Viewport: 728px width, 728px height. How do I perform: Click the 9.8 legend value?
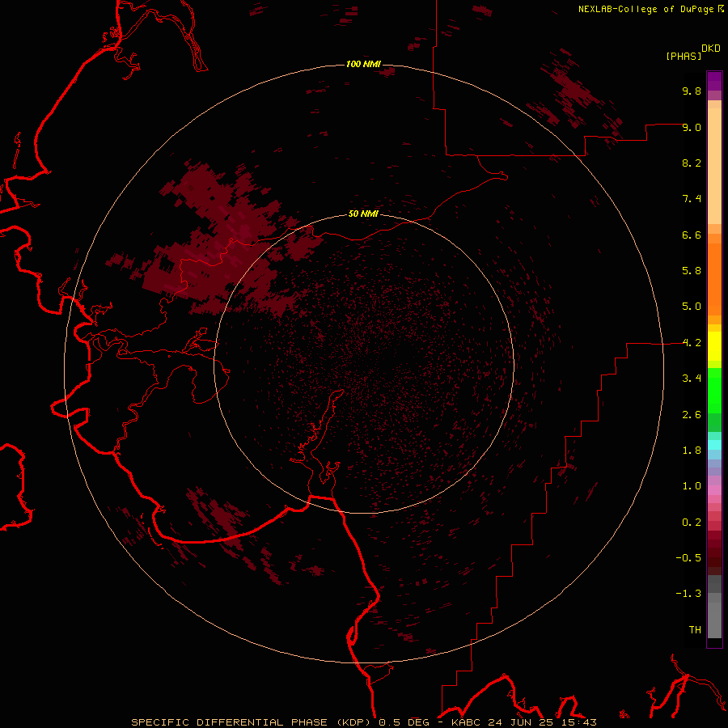[692, 91]
